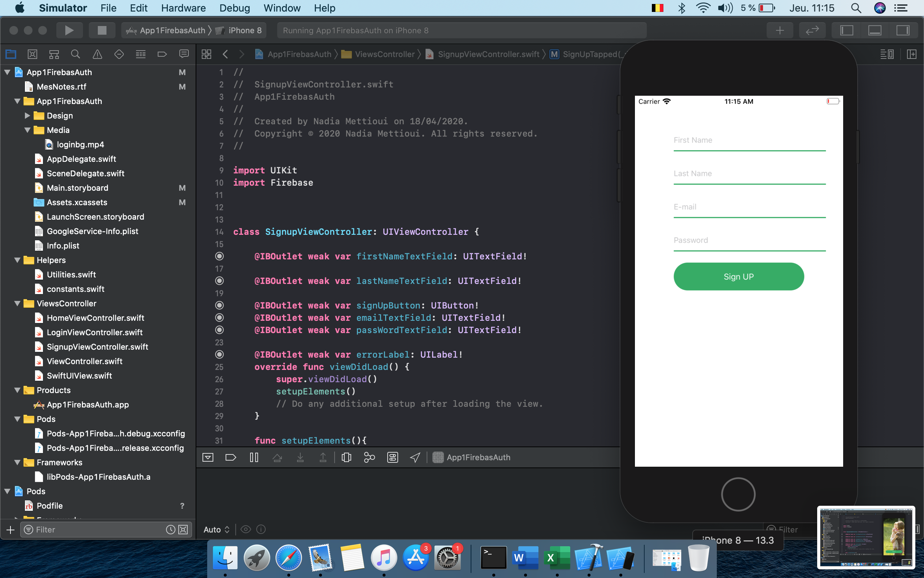924x578 pixels.
Task: Pause program execution in debug bar
Action: [254, 457]
